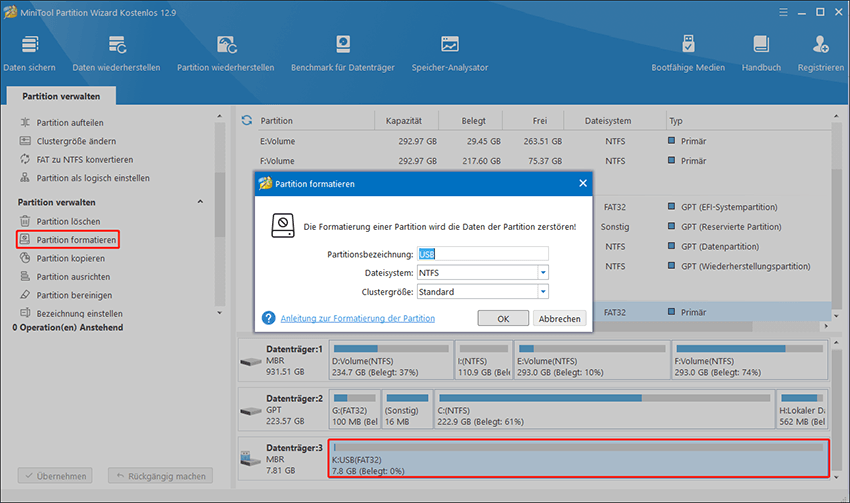Choose Partition ausrichten action

[x=73, y=276]
